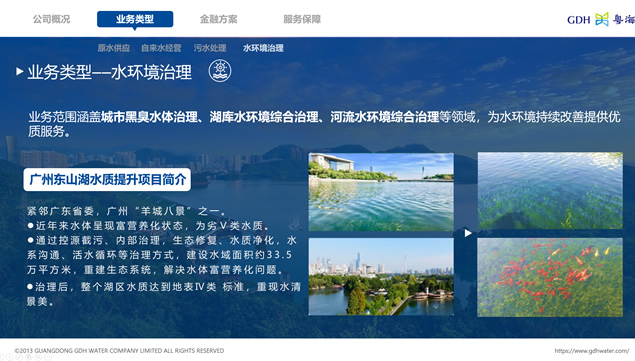Select the 业务类型 tab
635x361 pixels.
(x=135, y=19)
